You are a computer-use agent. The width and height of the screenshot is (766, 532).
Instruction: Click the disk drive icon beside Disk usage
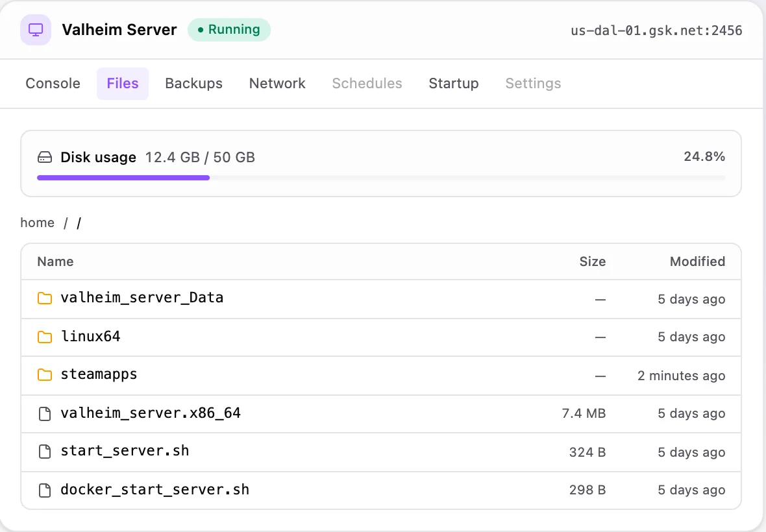point(44,157)
